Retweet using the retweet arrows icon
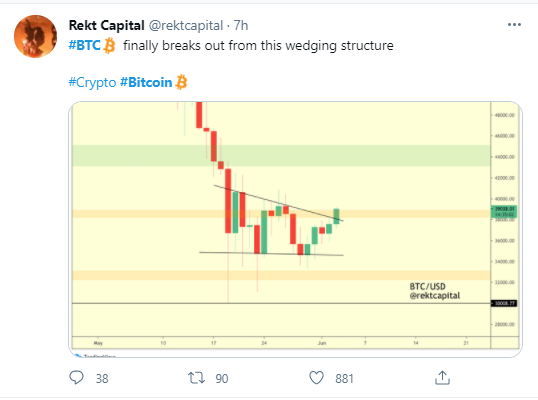Image resolution: width=538 pixels, height=400 pixels. click(x=196, y=378)
